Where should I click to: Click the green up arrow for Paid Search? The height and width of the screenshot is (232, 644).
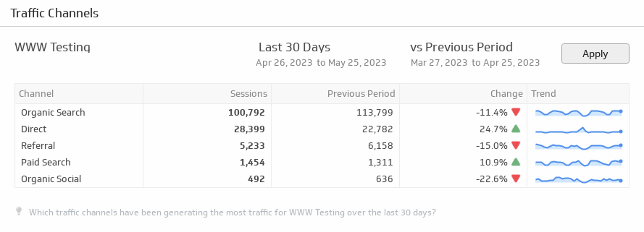[x=516, y=162]
